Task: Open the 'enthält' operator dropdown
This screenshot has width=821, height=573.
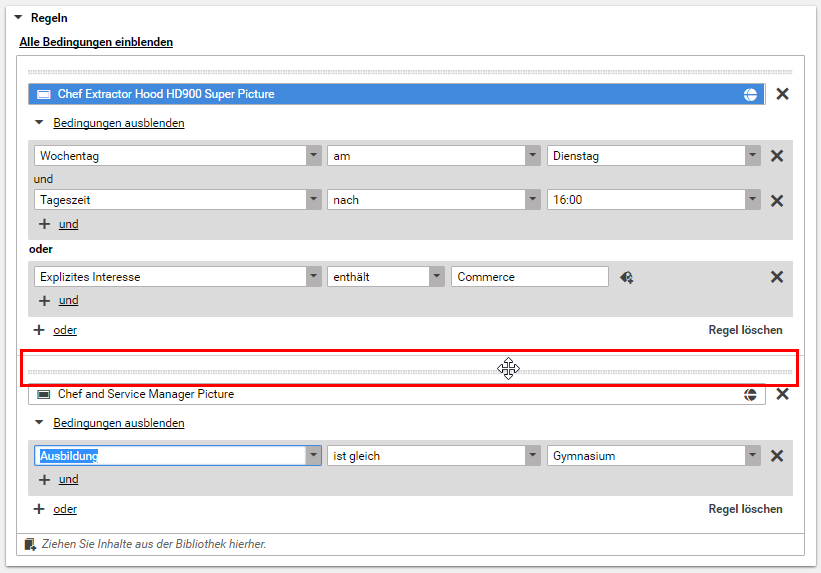Action: (436, 277)
